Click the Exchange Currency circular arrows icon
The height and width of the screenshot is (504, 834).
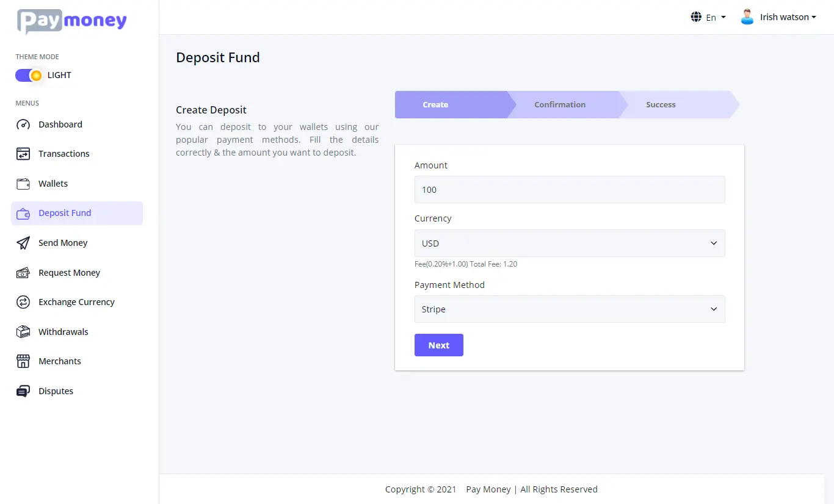23,302
